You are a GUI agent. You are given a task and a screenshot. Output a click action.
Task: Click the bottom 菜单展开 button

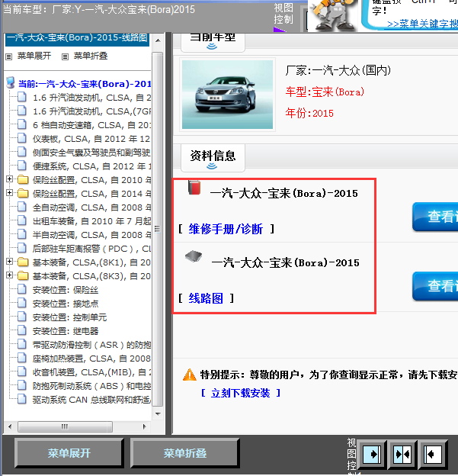point(69,453)
